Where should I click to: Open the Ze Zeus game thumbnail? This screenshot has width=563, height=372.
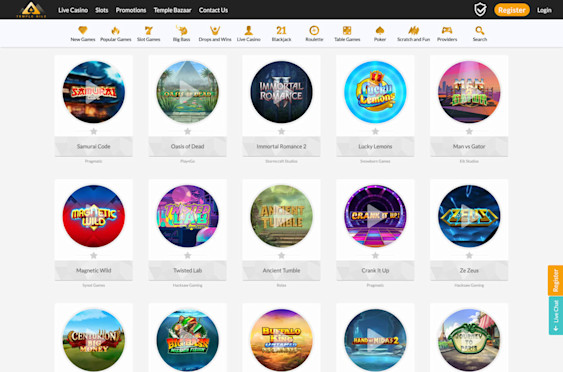pyautogui.click(x=469, y=216)
